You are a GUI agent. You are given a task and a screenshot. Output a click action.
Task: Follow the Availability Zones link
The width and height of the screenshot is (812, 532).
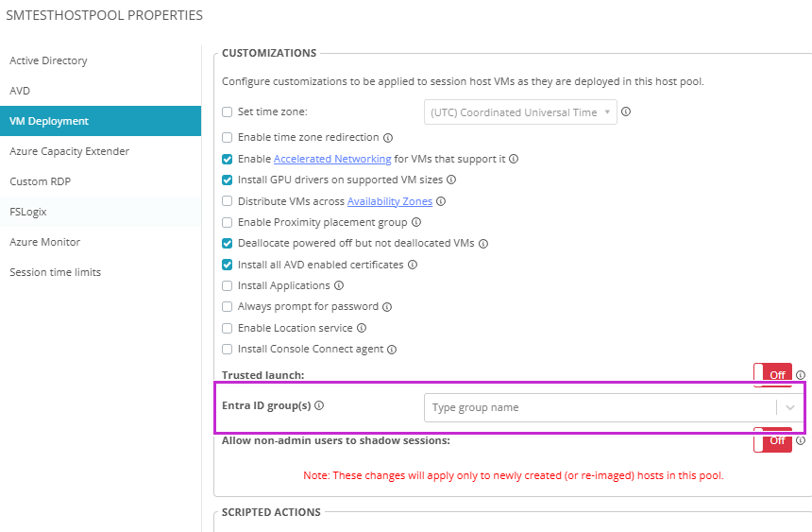[x=390, y=201]
